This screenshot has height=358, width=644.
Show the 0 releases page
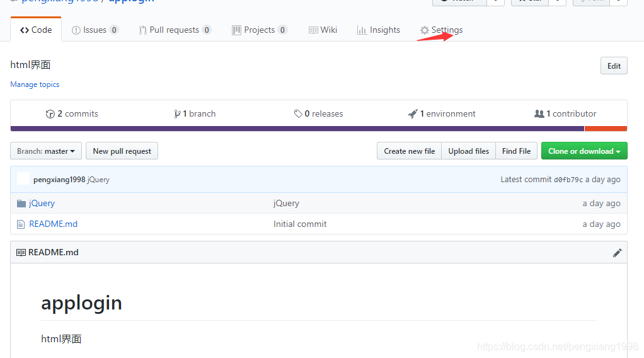(x=318, y=114)
